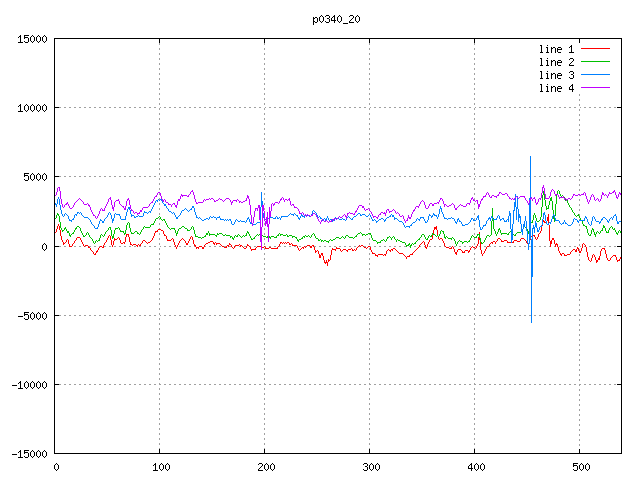This screenshot has height=480, width=640.
Task: Click the 300 x-axis tick label
Action: tap(370, 466)
